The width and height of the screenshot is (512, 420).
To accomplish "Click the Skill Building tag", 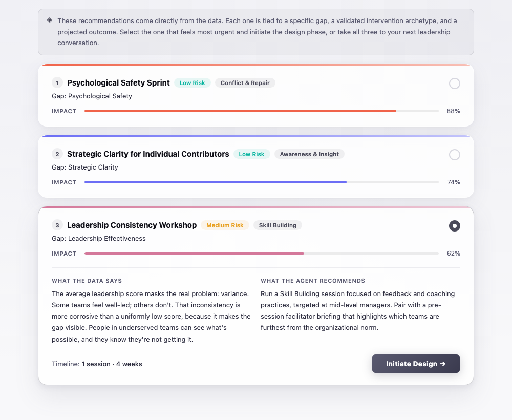I will [278, 225].
